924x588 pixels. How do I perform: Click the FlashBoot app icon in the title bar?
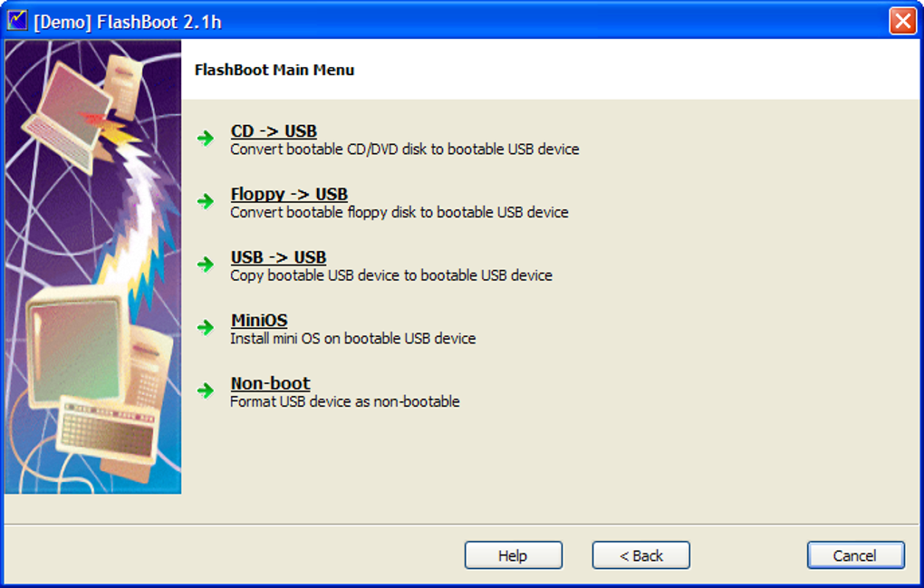click(17, 21)
